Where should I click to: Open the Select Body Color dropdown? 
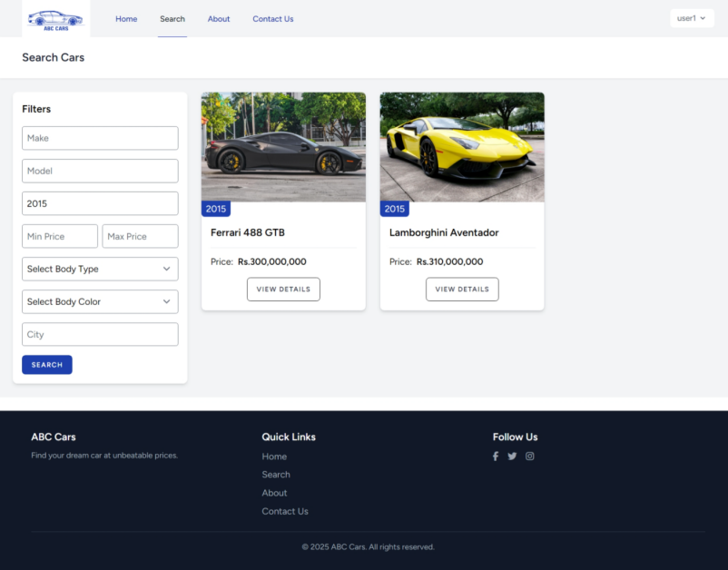coord(100,301)
